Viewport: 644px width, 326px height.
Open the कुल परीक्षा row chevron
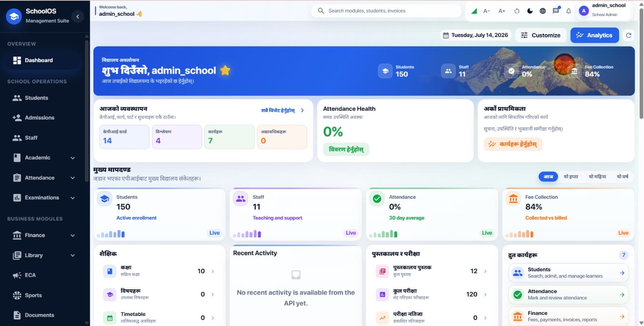[485, 295]
